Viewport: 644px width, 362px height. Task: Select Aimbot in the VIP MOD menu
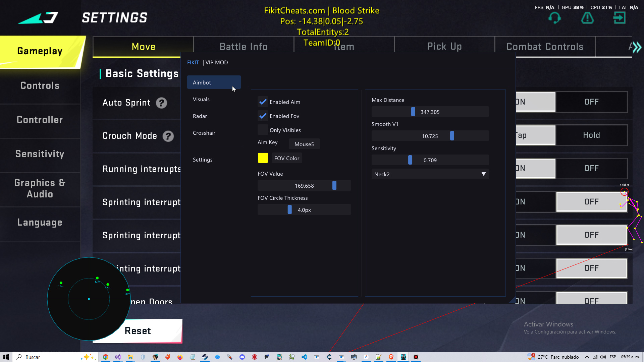(214, 82)
